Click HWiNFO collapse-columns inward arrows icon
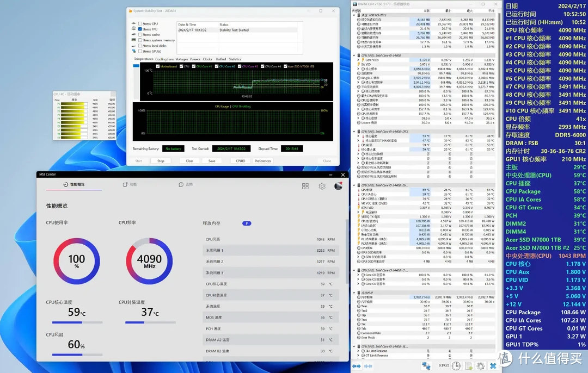 point(368,366)
